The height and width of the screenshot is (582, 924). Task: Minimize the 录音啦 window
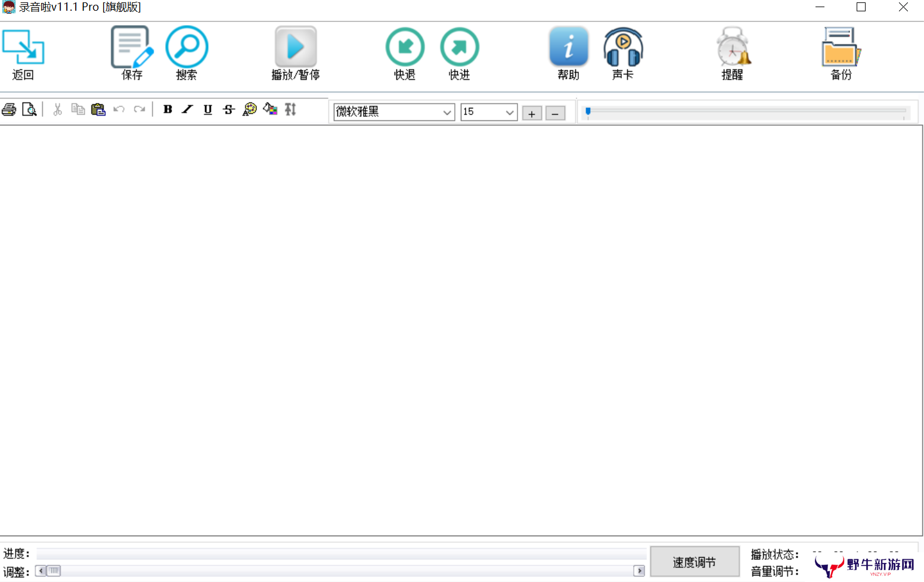[820, 7]
